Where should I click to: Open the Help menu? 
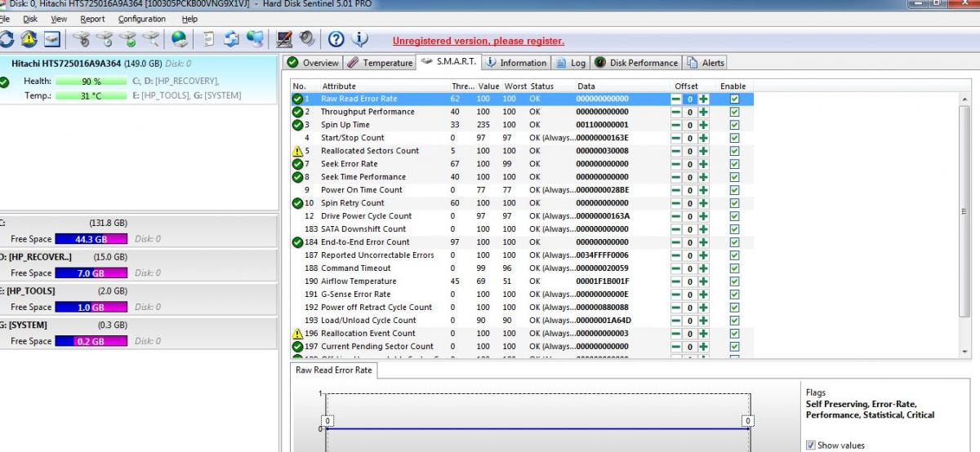[x=189, y=19]
